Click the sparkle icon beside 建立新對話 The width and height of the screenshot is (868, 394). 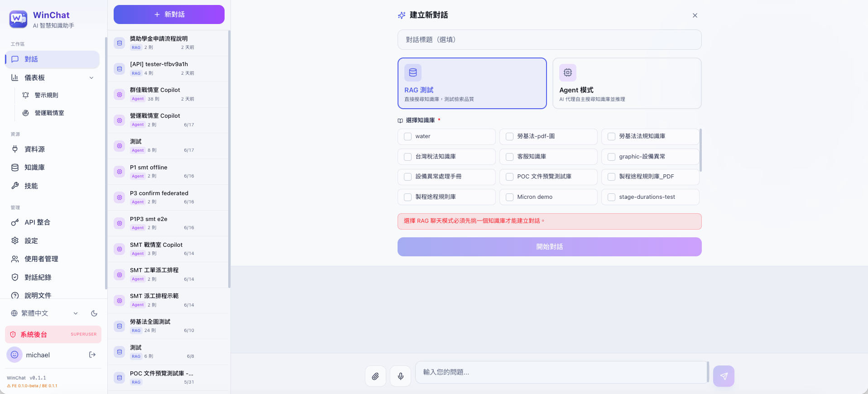pyautogui.click(x=402, y=15)
